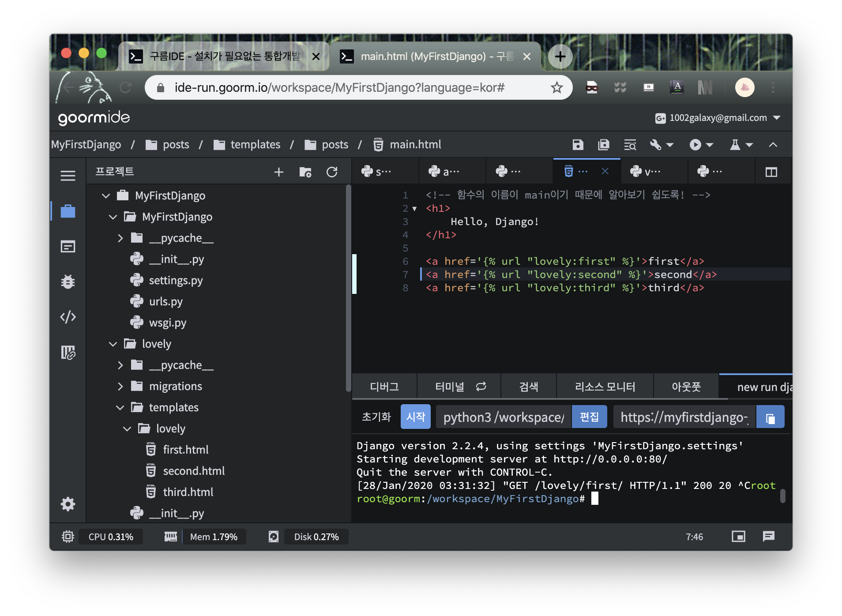Click the CPU usage status icon
842x616 pixels.
coord(68,537)
